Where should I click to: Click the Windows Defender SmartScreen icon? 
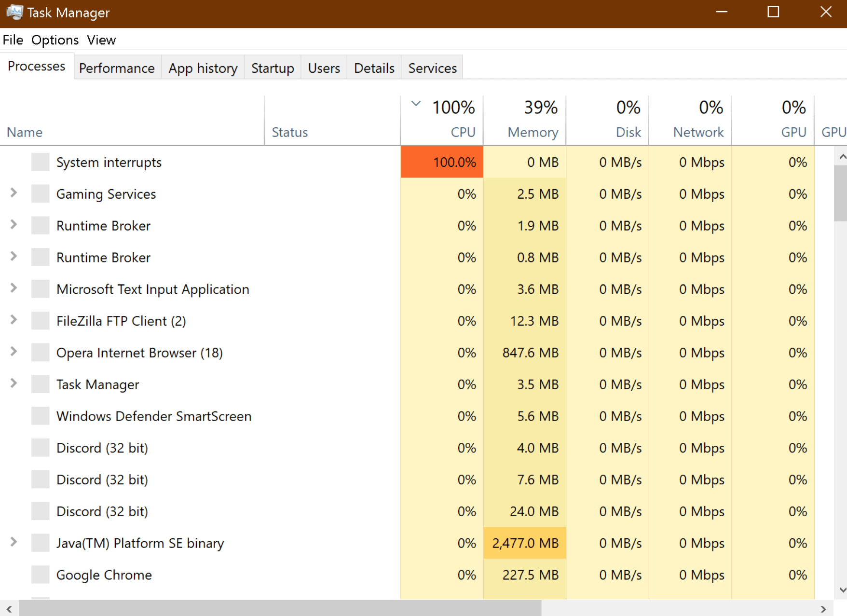click(41, 416)
